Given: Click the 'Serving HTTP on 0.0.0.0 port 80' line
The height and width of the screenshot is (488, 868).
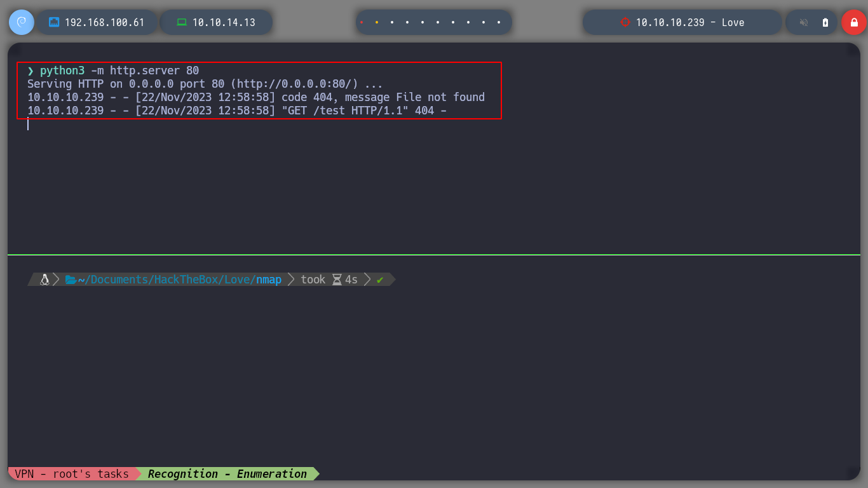Looking at the screenshot, I should click(205, 84).
